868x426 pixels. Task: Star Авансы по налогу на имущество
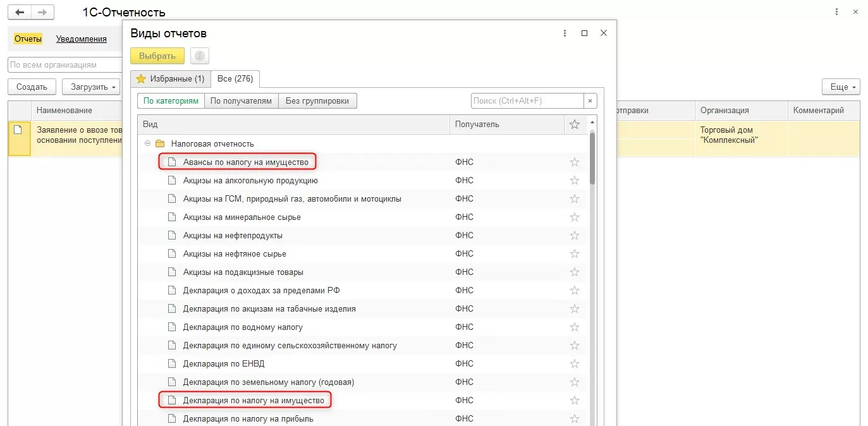(574, 162)
